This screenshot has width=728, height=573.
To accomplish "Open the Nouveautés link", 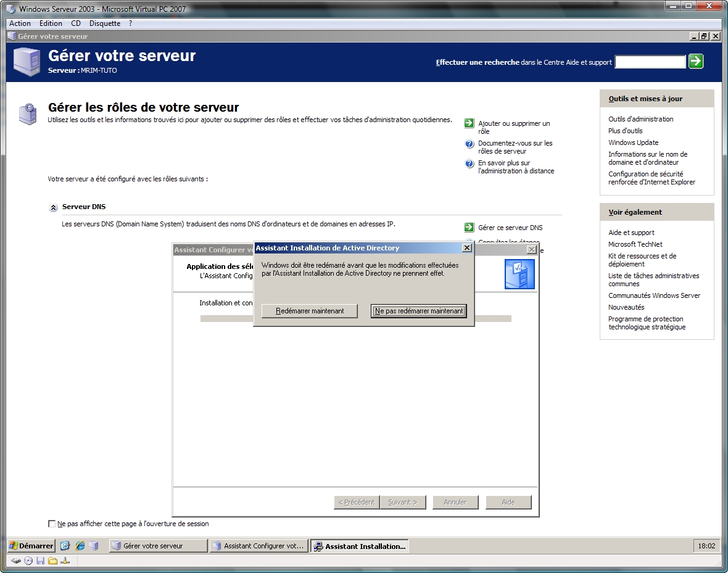I will pos(626,307).
